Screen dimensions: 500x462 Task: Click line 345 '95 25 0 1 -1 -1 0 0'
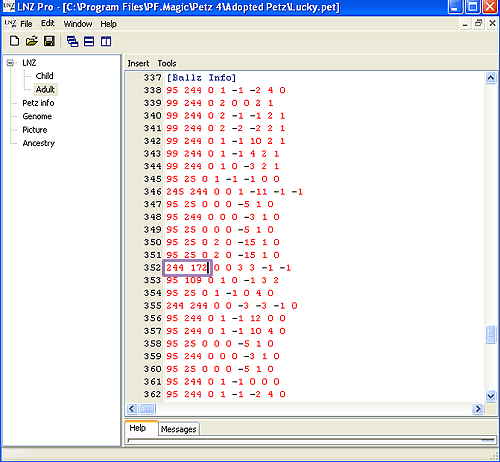click(x=223, y=179)
